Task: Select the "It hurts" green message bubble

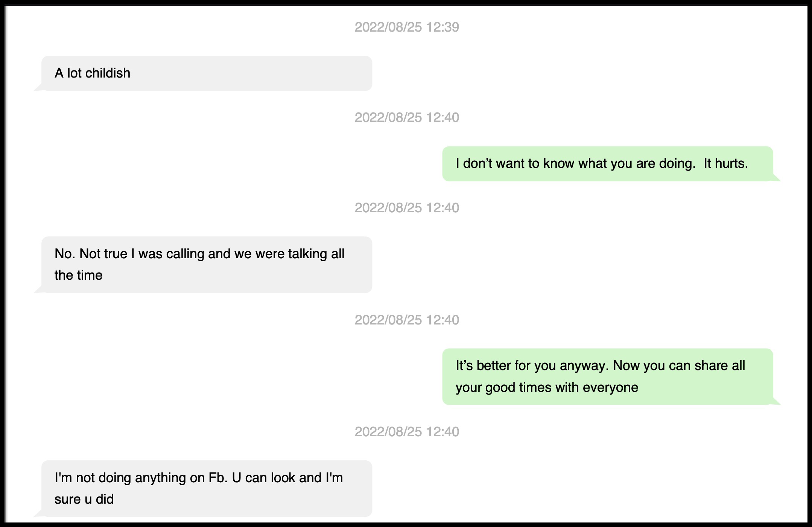Action: 607,164
